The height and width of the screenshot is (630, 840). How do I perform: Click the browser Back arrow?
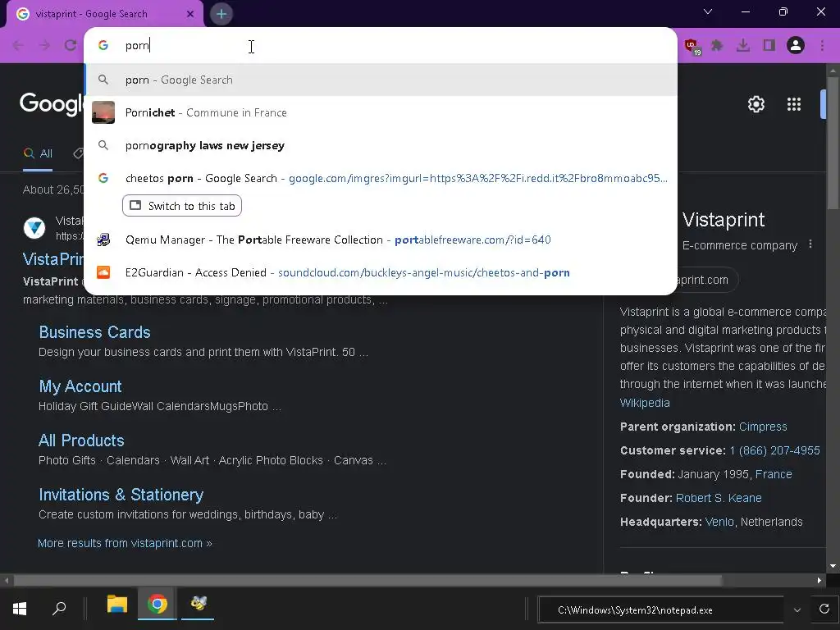tap(18, 46)
